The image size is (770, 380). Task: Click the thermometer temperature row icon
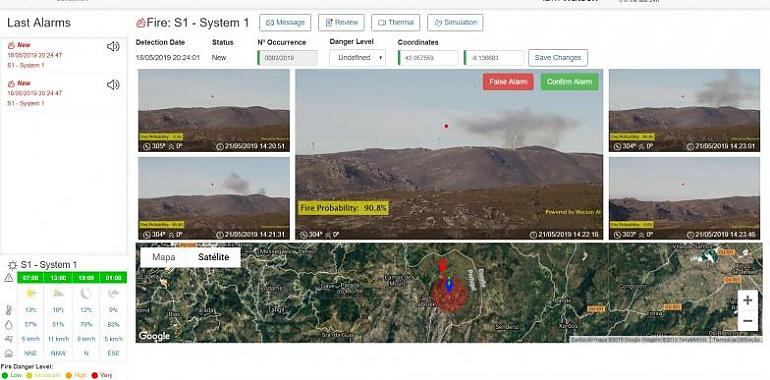(8, 310)
